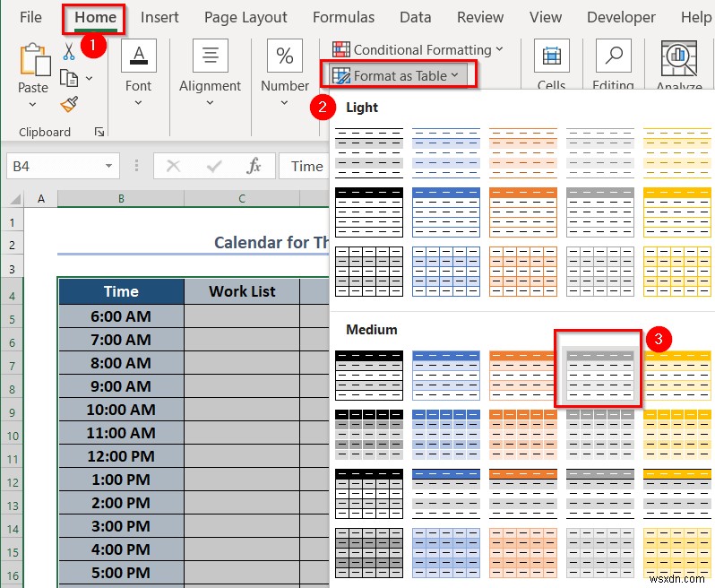The height and width of the screenshot is (588, 715).
Task: Select column A header
Action: [x=41, y=199]
